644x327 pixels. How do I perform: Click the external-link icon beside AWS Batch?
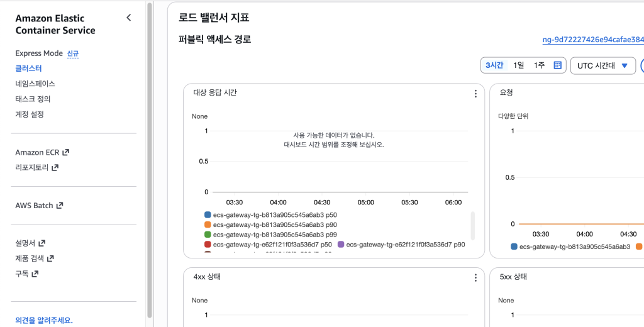[60, 206]
